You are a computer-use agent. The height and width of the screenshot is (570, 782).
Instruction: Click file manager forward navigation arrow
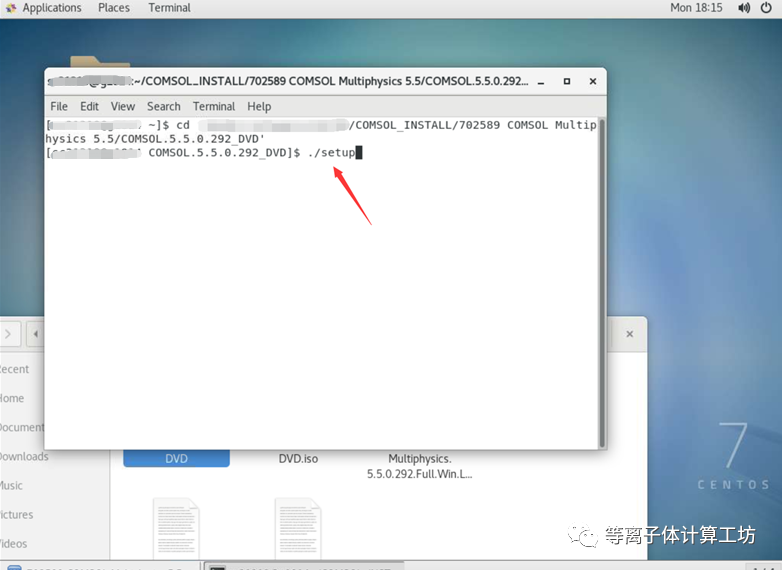coord(8,334)
